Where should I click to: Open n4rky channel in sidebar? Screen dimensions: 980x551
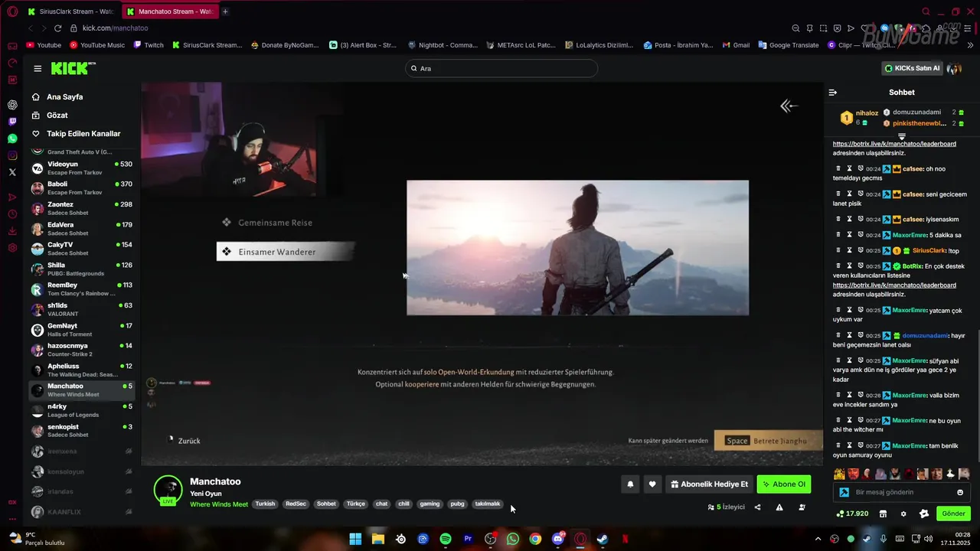click(x=82, y=410)
